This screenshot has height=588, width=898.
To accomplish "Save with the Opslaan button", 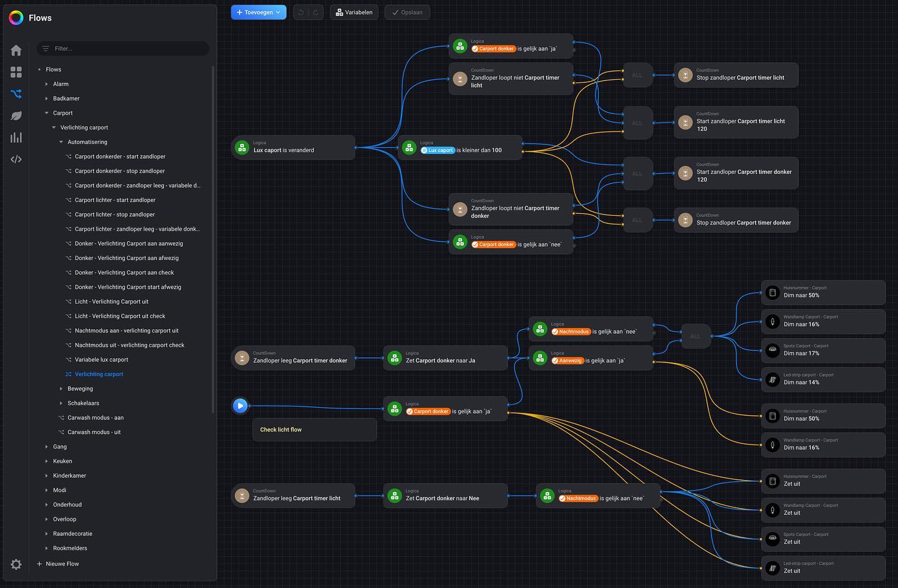I will tap(407, 12).
